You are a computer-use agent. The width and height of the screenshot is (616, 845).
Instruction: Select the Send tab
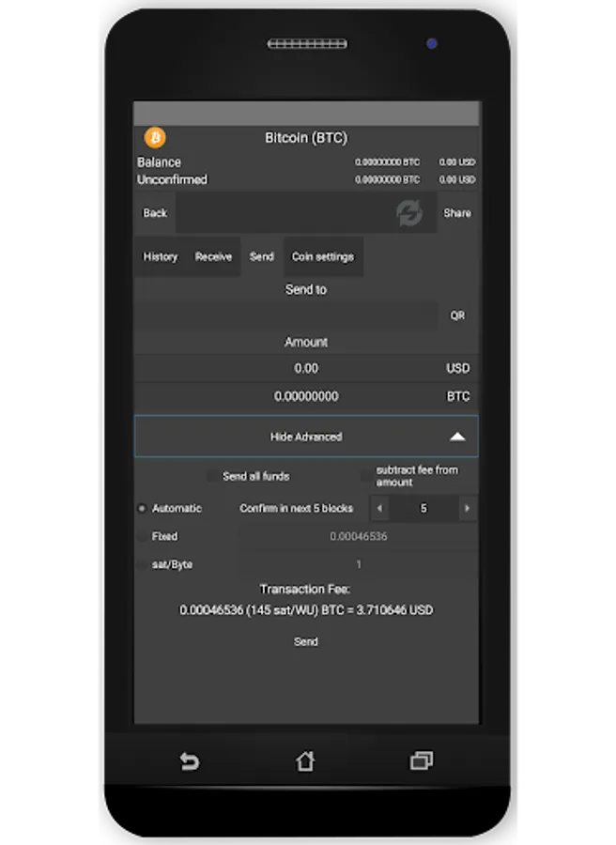(261, 256)
